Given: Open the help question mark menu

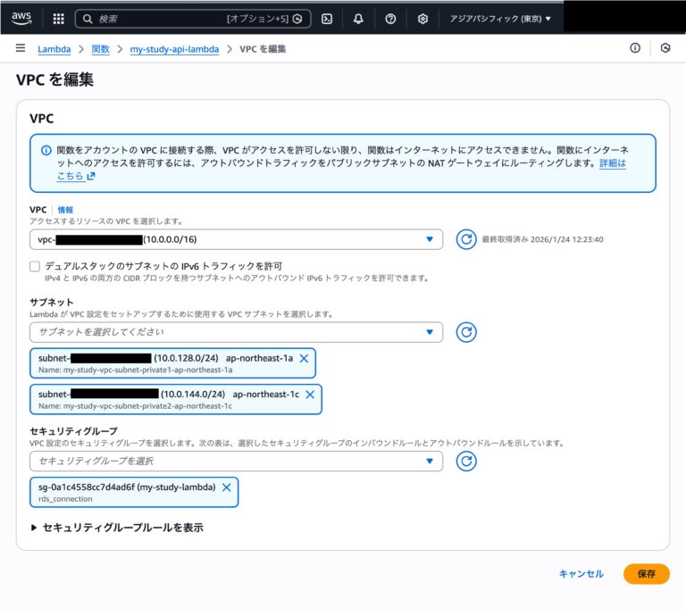Looking at the screenshot, I should pos(390,18).
